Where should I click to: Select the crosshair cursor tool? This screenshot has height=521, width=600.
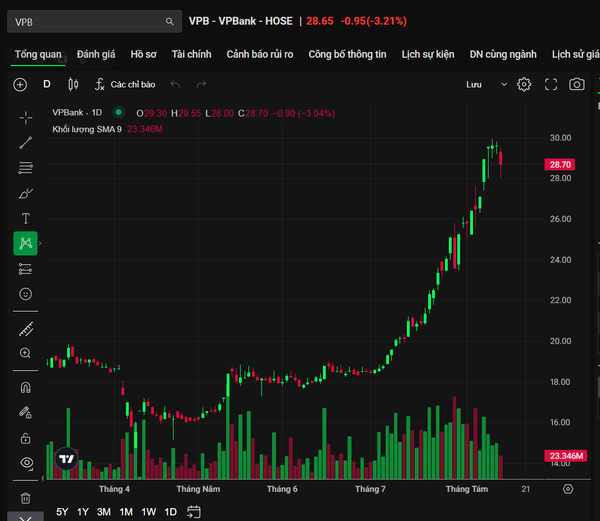pyautogui.click(x=26, y=117)
